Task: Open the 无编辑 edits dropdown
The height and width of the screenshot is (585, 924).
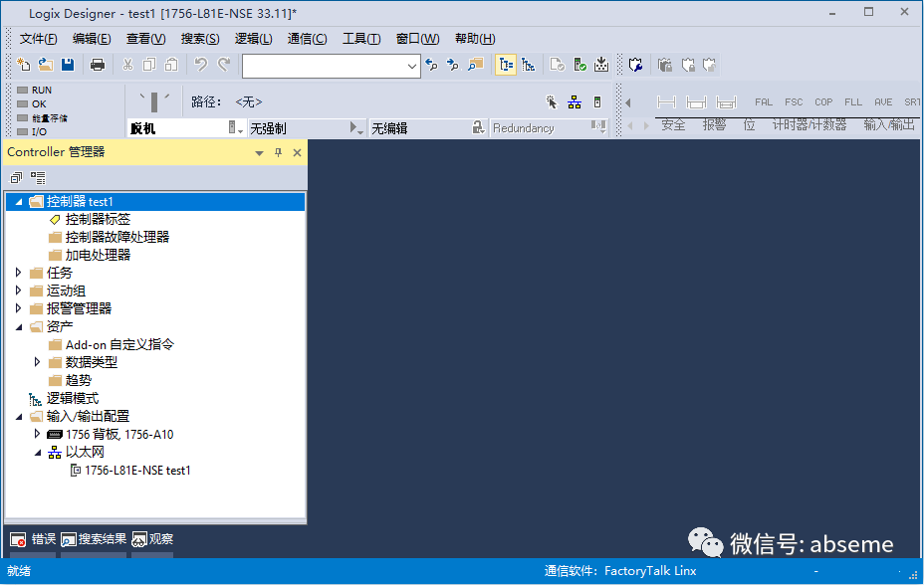Action: point(479,127)
